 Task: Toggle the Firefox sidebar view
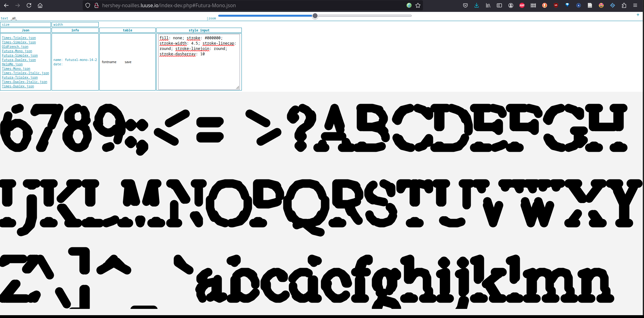(499, 5)
